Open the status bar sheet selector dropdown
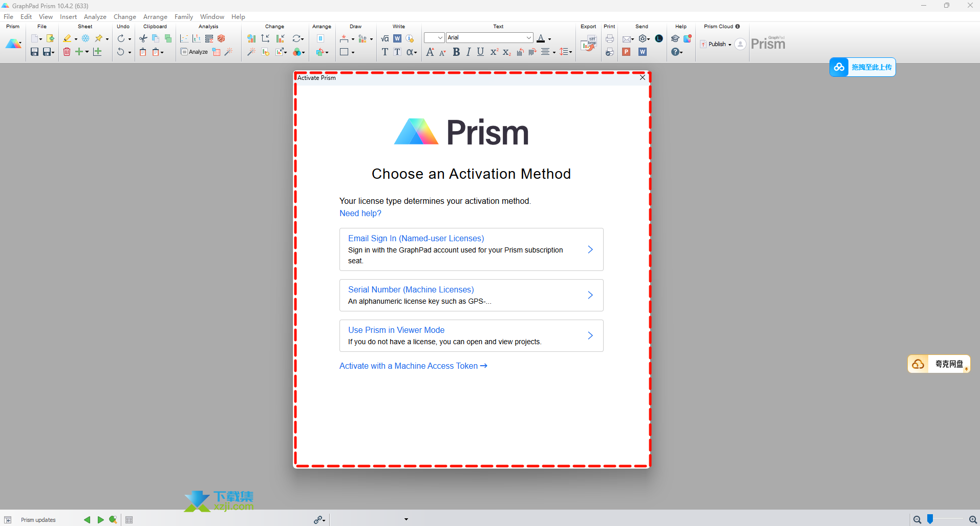 click(x=406, y=519)
